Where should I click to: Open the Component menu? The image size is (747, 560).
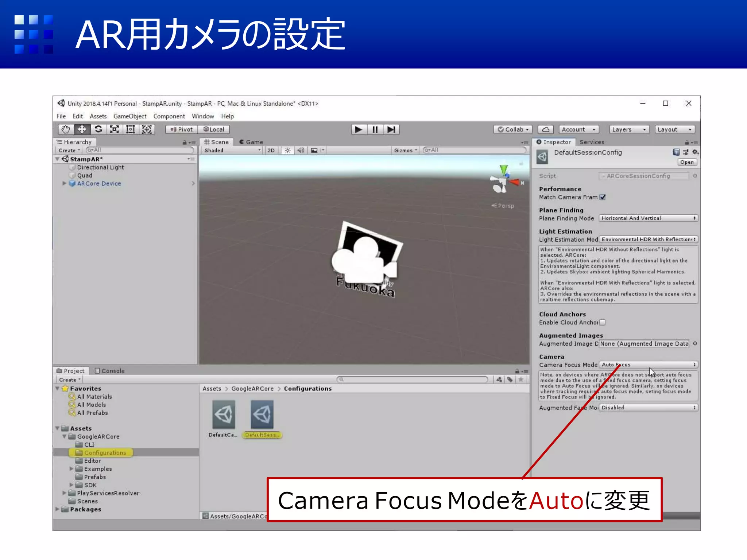pos(169,116)
